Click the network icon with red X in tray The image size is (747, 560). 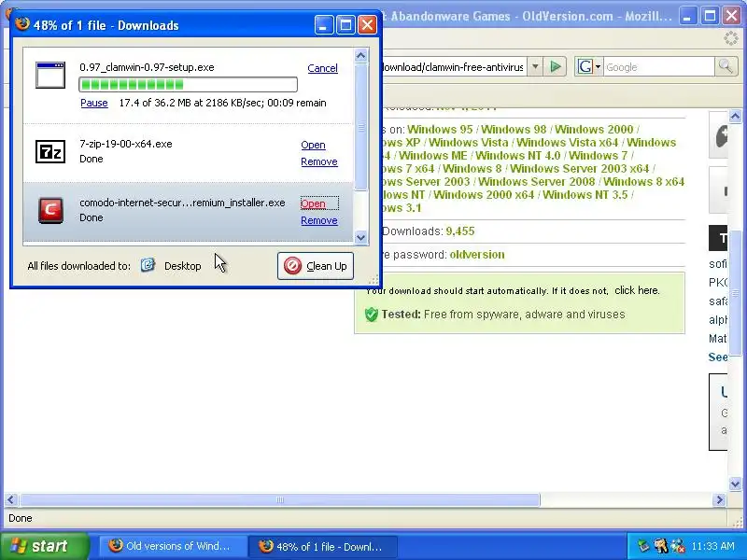[x=678, y=545]
